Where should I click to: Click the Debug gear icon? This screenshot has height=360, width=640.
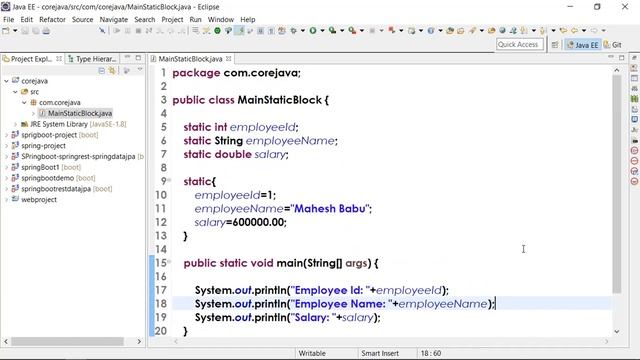pyautogui.click(x=293, y=31)
